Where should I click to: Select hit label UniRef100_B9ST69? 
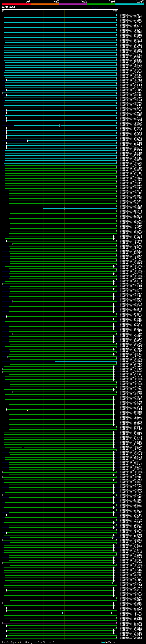[131, 178]
